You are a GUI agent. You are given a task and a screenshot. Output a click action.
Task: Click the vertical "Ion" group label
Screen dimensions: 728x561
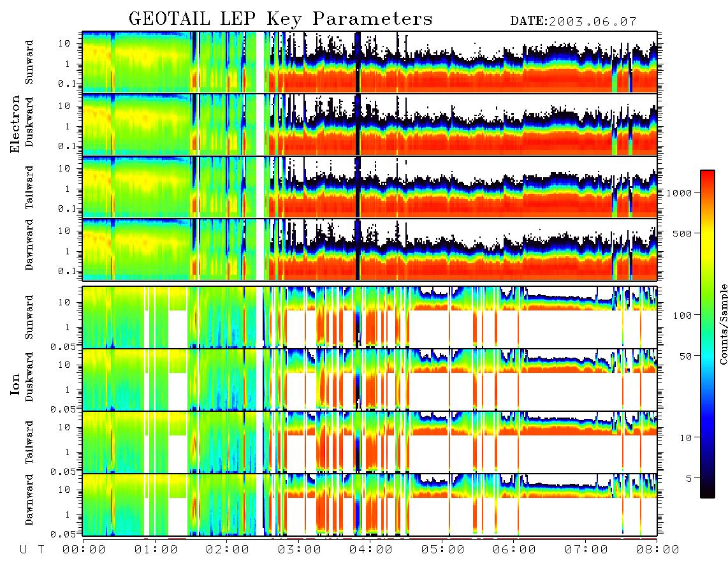click(x=15, y=384)
